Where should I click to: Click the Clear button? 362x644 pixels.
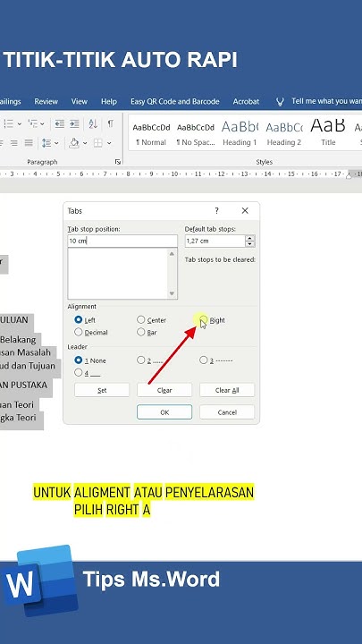[164, 390]
